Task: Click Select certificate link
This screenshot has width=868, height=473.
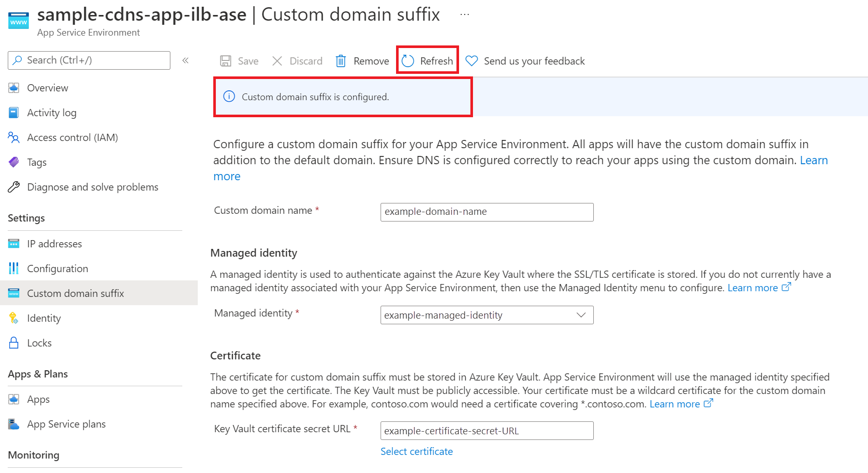Action: [x=417, y=451]
